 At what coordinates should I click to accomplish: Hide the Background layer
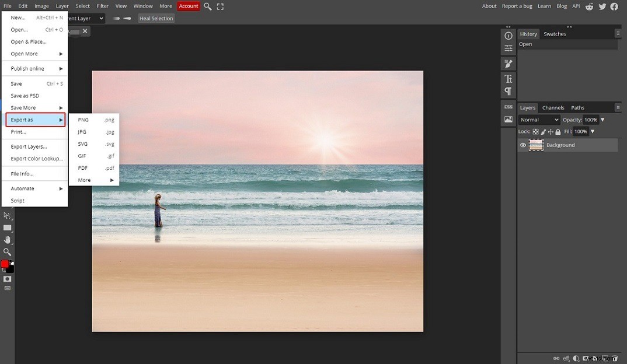(x=522, y=145)
